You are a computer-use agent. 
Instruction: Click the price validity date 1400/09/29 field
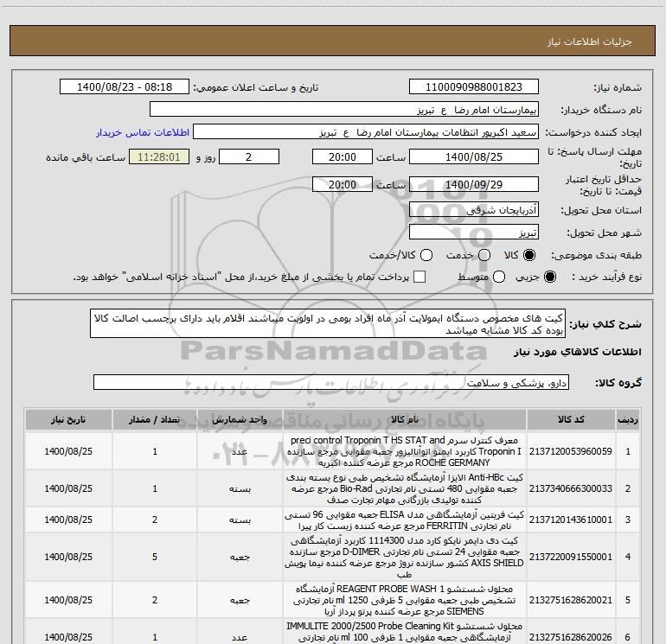coord(474,184)
